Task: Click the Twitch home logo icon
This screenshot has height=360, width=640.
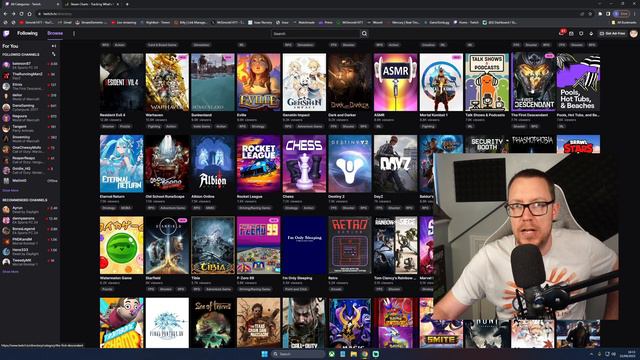Action: pyautogui.click(x=6, y=33)
